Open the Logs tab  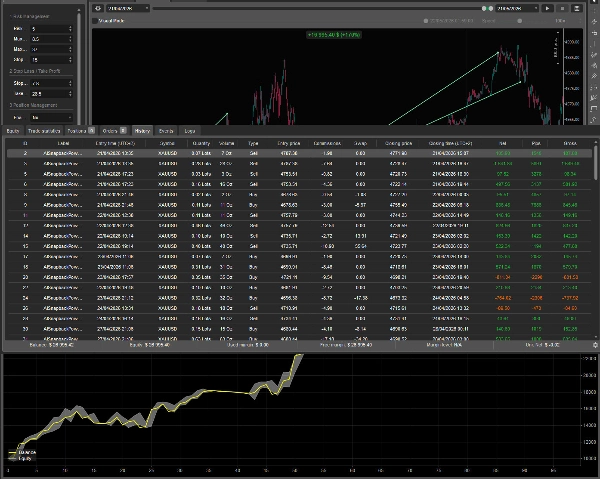pyautogui.click(x=190, y=131)
